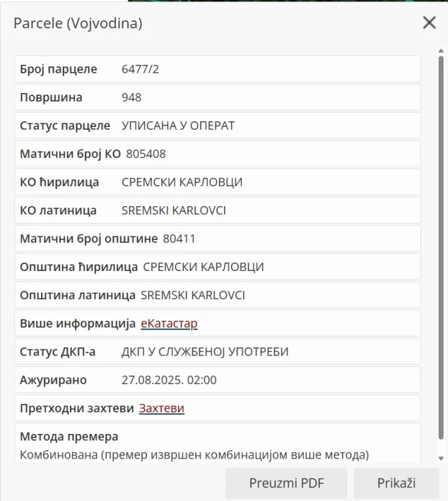This screenshot has height=501, width=448.
Task: Click the Метода премера description text
Action: 194,455
